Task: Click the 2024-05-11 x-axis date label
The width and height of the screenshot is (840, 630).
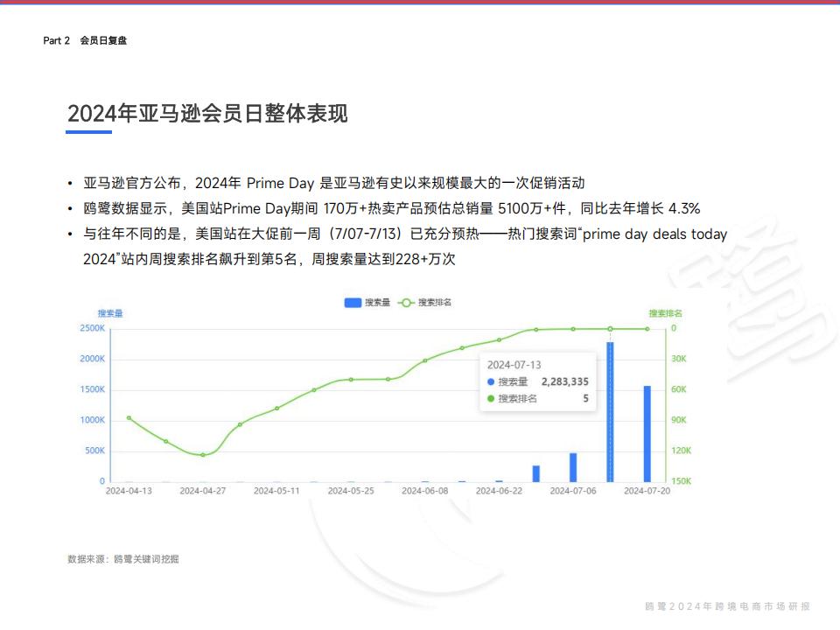Action: [x=277, y=491]
